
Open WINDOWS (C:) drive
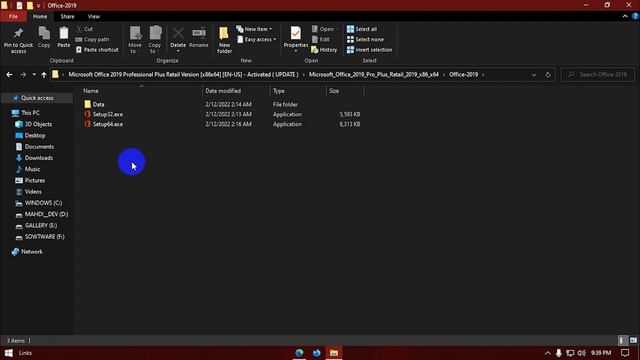(x=43, y=203)
